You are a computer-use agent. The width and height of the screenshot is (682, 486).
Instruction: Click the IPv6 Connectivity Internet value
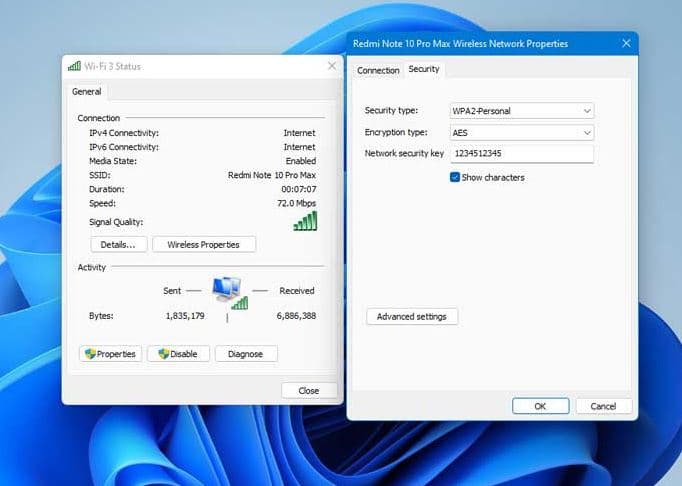[x=300, y=147]
